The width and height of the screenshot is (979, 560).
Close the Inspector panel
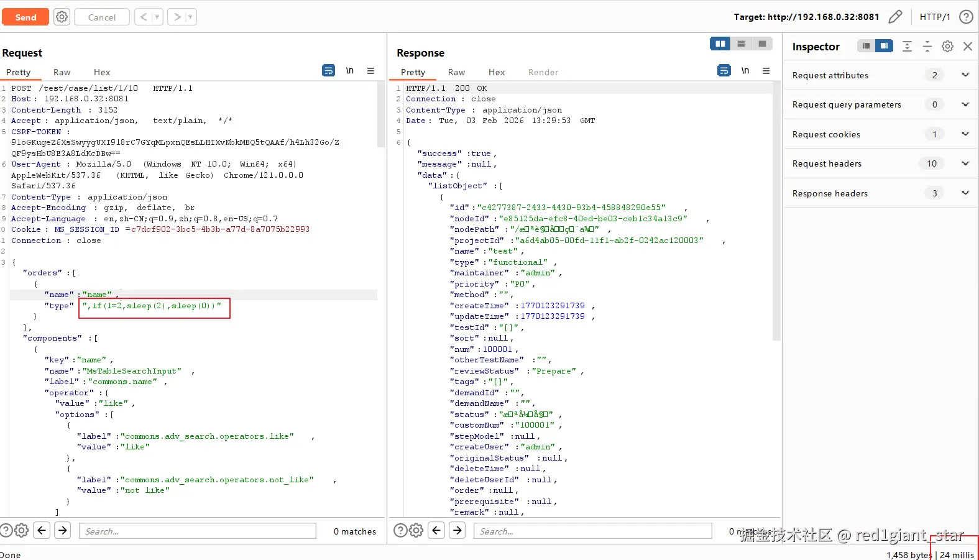coord(968,46)
